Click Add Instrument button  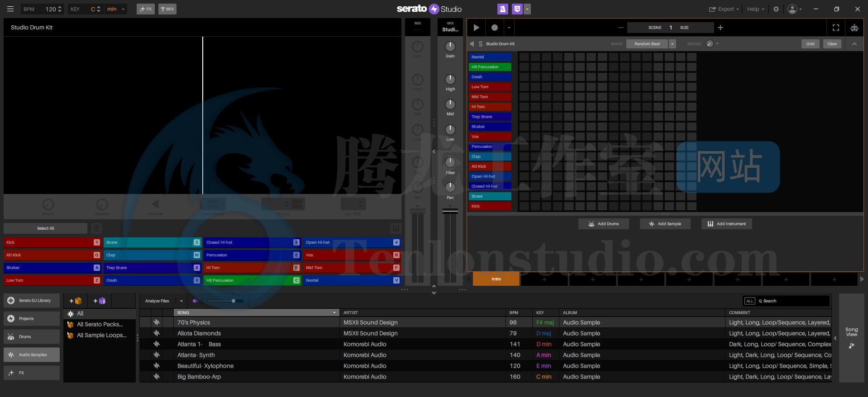pyautogui.click(x=726, y=224)
